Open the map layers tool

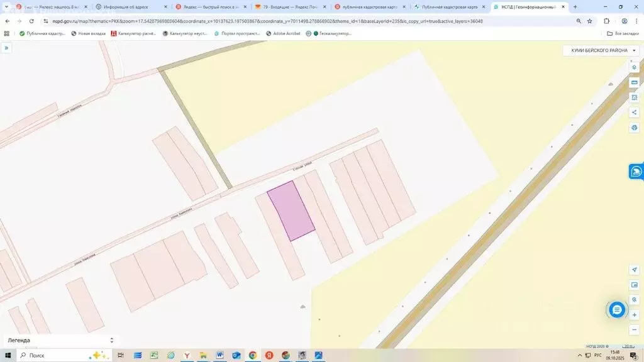(634, 67)
